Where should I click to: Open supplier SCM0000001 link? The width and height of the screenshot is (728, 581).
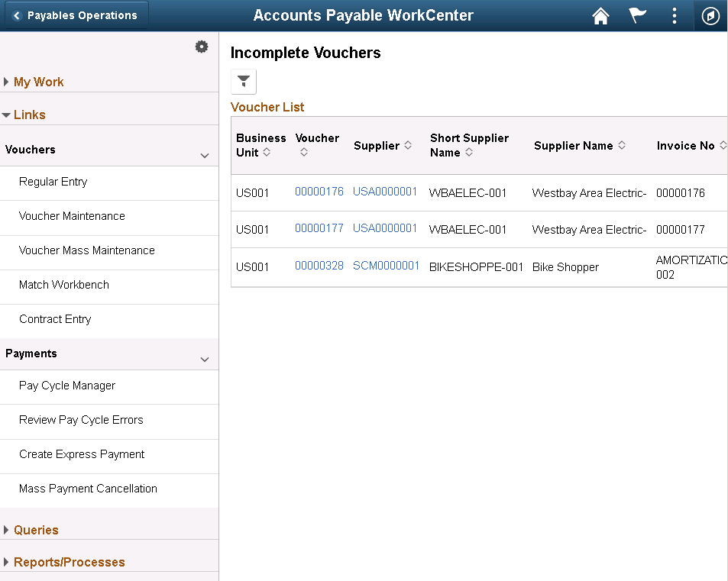point(386,266)
